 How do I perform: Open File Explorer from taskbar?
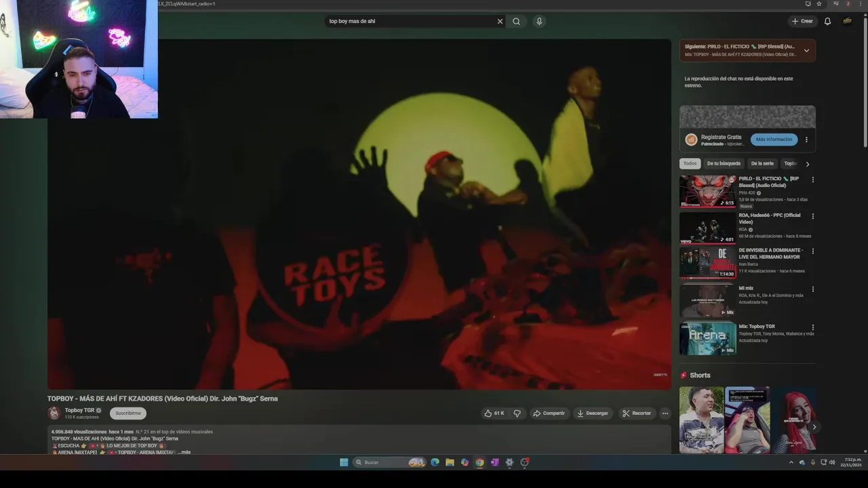tap(450, 462)
